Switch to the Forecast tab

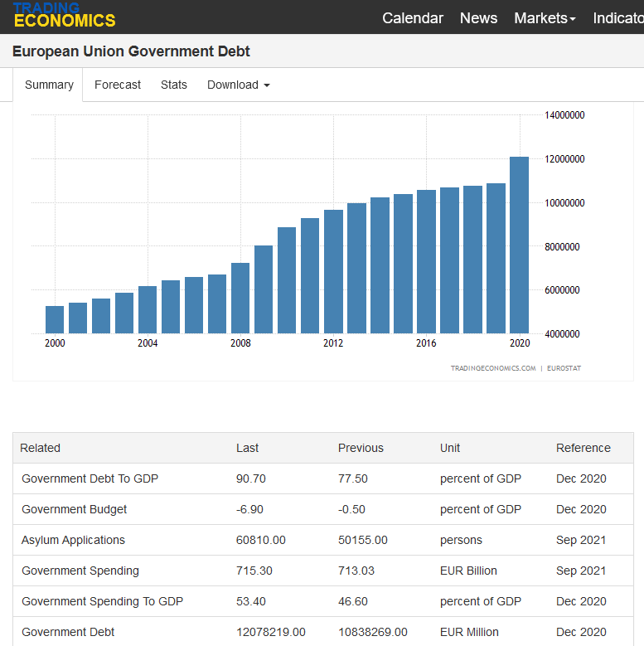(118, 85)
